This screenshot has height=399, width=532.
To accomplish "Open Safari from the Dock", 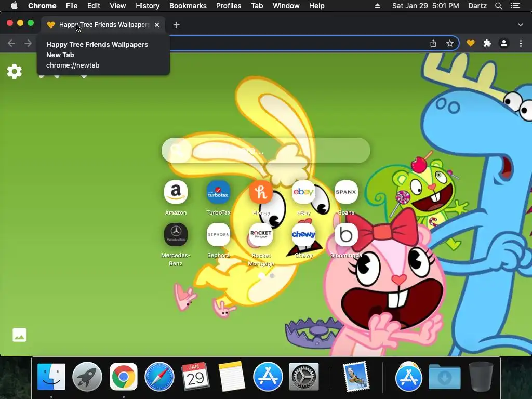I will pyautogui.click(x=159, y=376).
